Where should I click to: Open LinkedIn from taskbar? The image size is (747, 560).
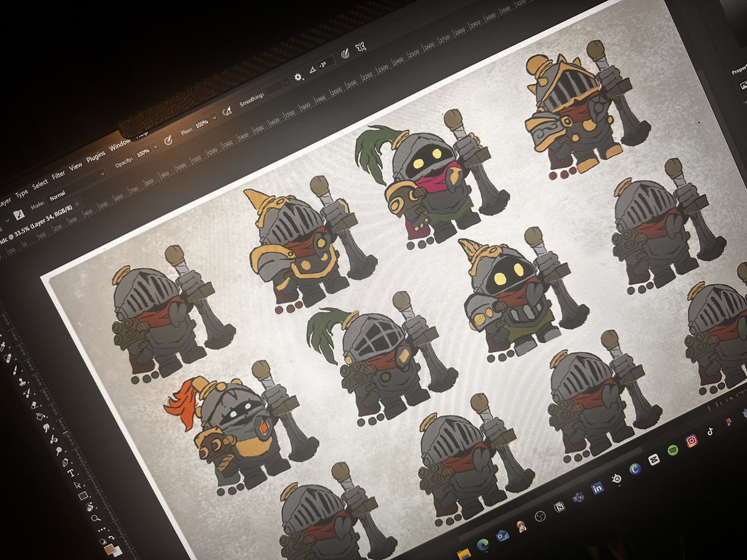[x=598, y=488]
